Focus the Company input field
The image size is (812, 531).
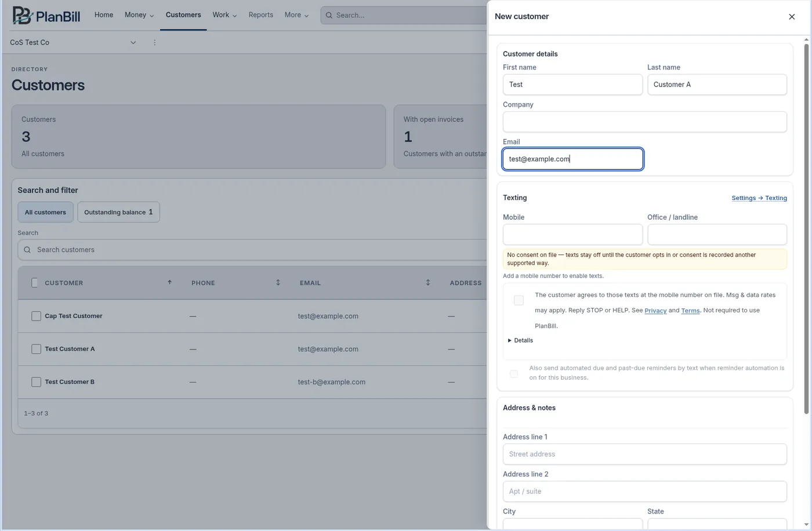tap(645, 122)
